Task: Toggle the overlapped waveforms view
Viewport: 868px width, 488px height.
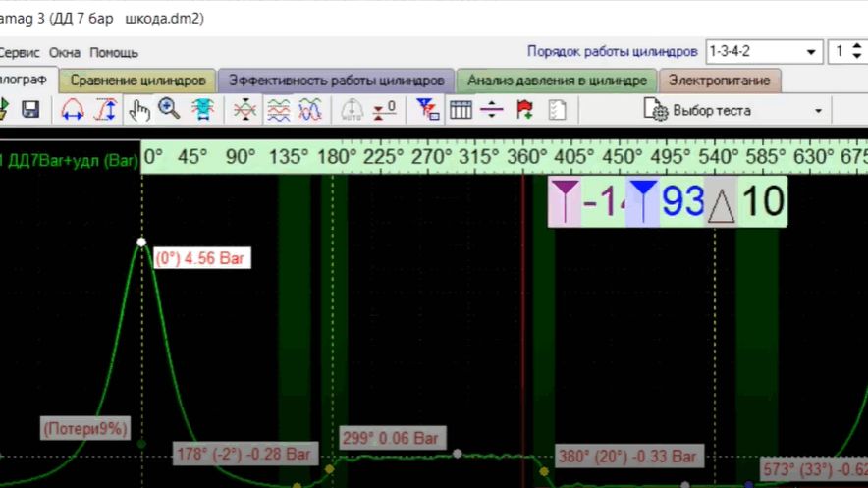Action: (310, 110)
